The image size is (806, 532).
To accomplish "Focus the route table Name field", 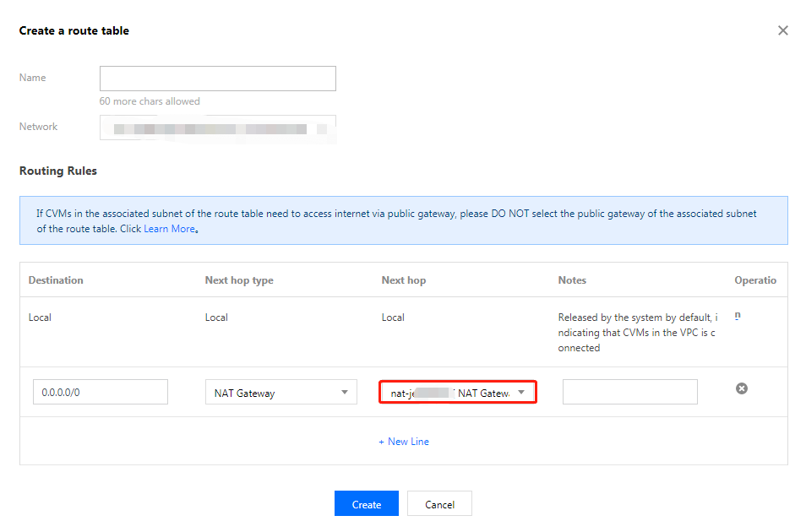I will tap(217, 79).
